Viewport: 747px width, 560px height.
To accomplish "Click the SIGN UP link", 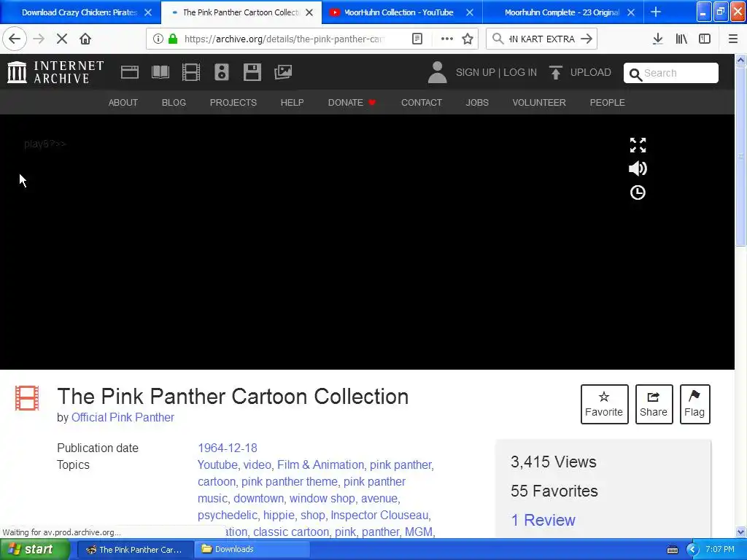I will tap(475, 72).
